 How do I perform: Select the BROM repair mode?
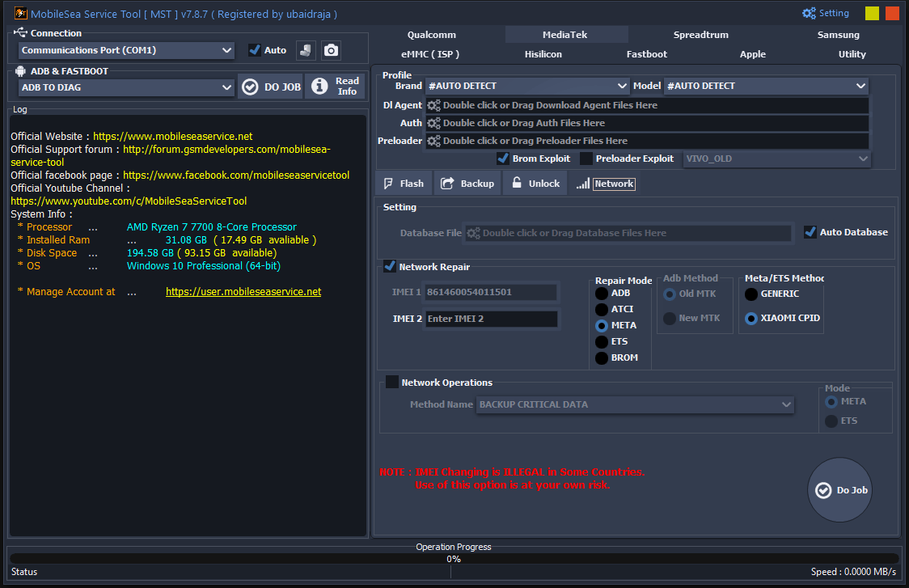(602, 357)
